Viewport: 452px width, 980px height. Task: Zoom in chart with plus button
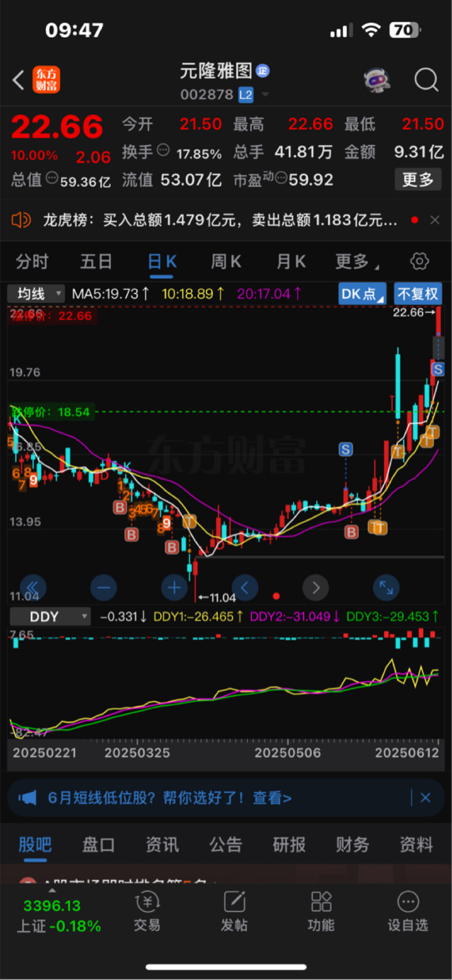[174, 587]
